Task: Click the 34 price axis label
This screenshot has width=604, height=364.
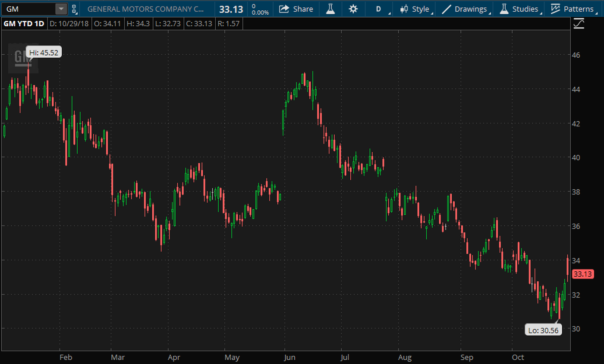Action: [576, 260]
